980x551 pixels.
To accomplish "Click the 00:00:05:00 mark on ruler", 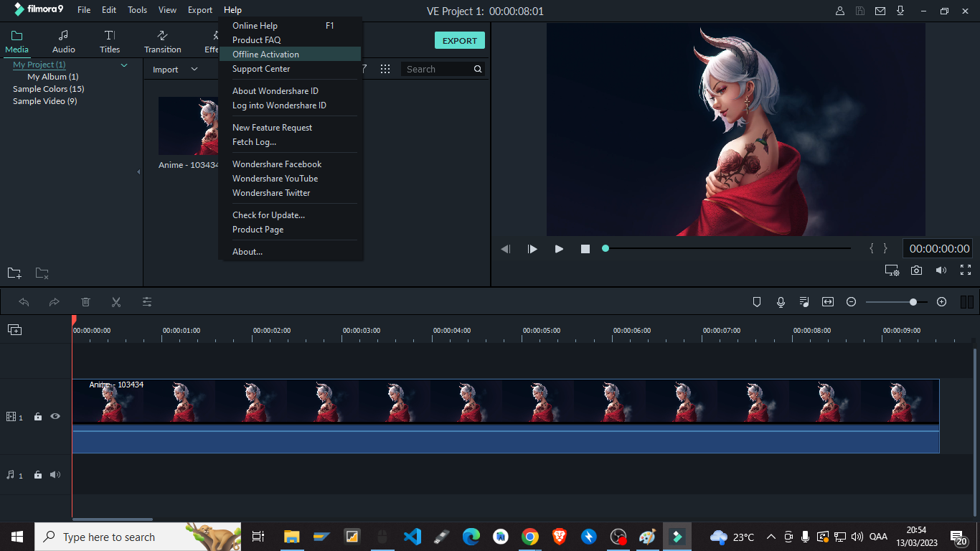I will point(542,331).
